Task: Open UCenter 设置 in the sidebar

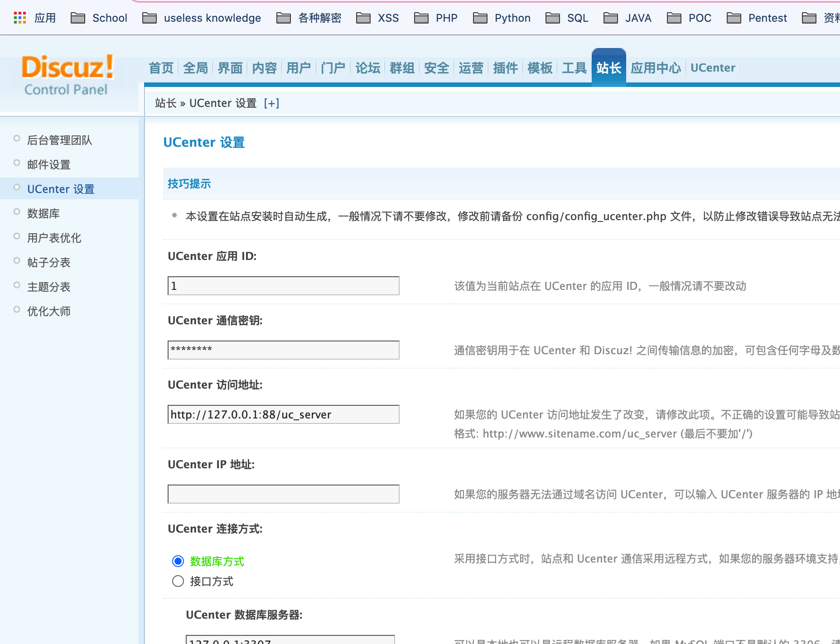Action: click(61, 189)
